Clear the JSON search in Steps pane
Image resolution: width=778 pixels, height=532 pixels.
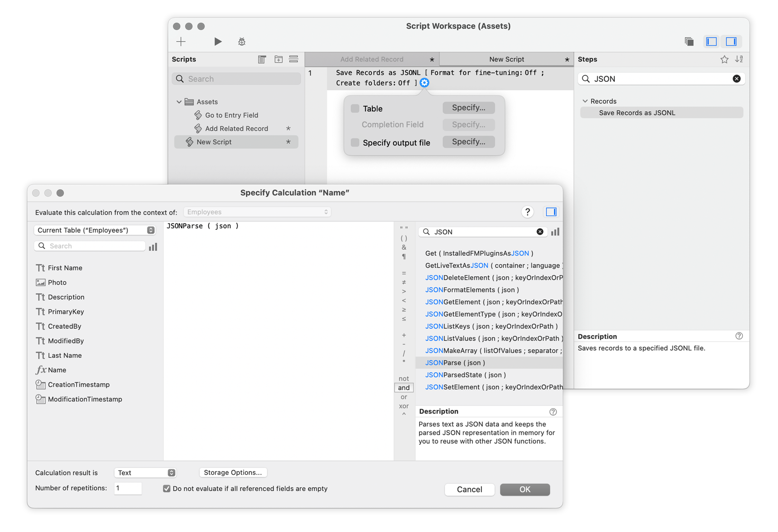(737, 79)
